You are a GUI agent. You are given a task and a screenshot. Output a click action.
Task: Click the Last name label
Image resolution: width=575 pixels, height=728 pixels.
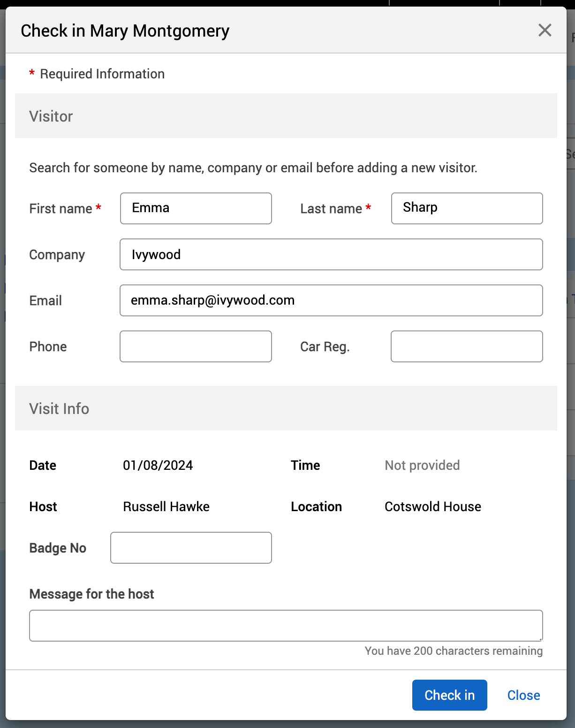click(x=331, y=208)
